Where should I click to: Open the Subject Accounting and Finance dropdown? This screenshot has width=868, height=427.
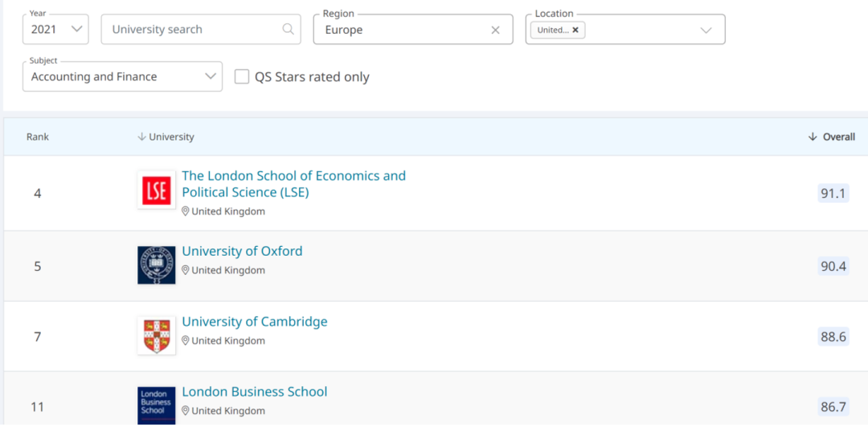point(122,76)
